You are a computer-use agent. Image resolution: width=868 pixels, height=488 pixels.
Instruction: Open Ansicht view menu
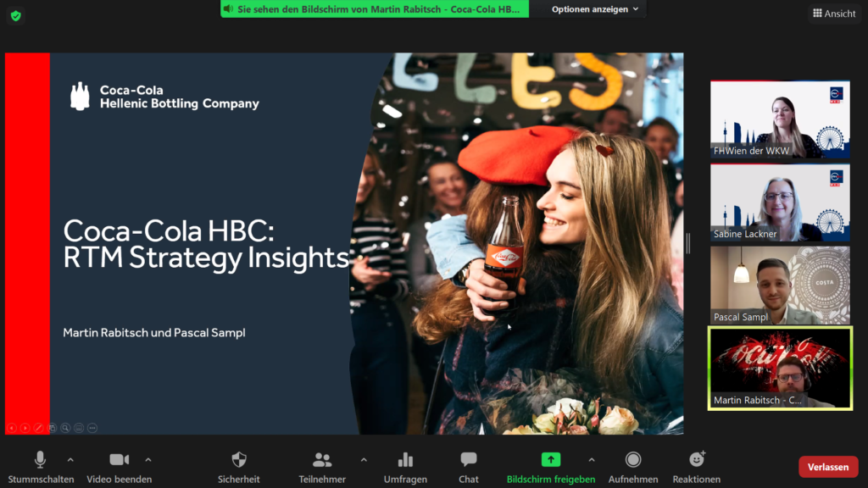click(834, 14)
